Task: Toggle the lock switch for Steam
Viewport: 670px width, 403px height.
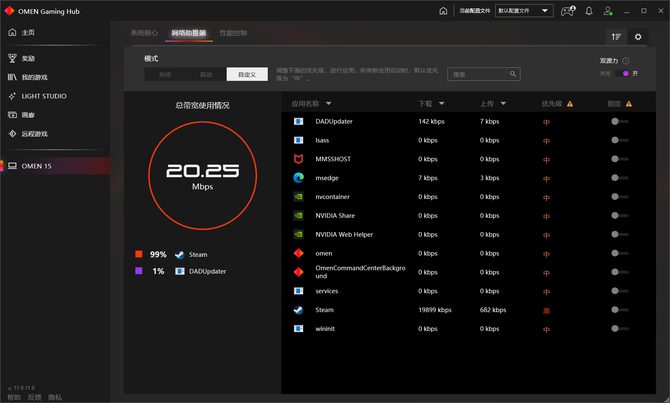Action: (x=620, y=310)
